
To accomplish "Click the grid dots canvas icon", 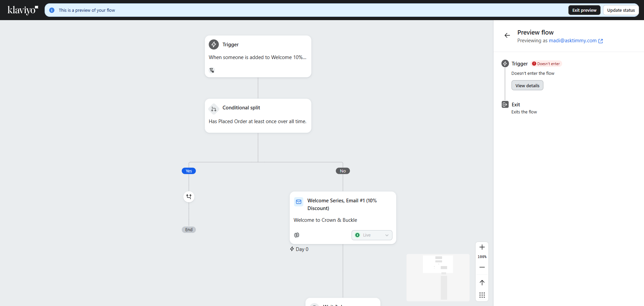I will pos(482,295).
